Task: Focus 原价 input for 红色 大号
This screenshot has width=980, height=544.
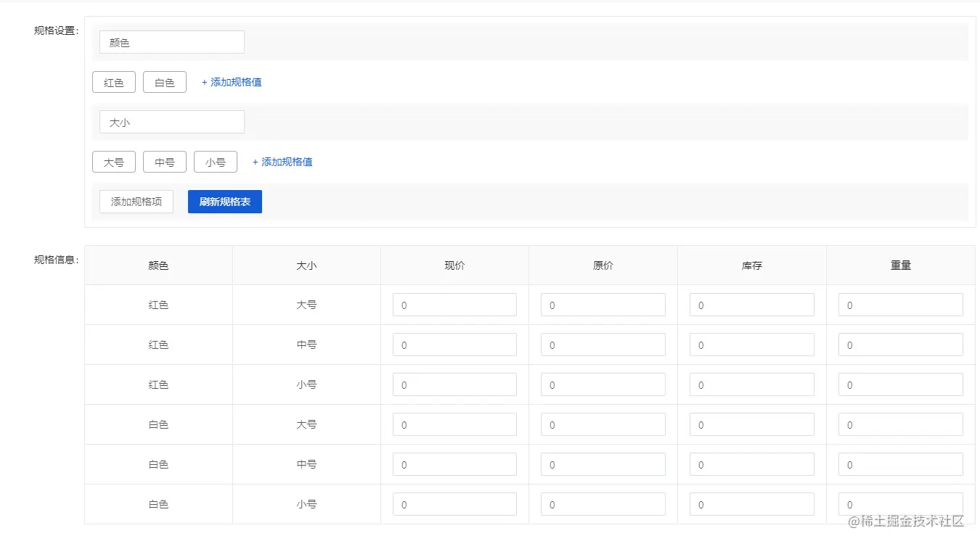Action: click(603, 305)
